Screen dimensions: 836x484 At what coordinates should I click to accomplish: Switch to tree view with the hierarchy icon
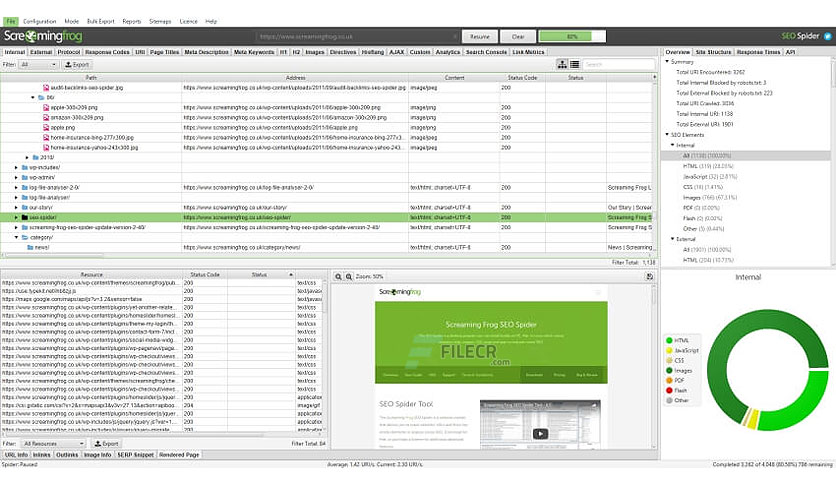tap(562, 64)
